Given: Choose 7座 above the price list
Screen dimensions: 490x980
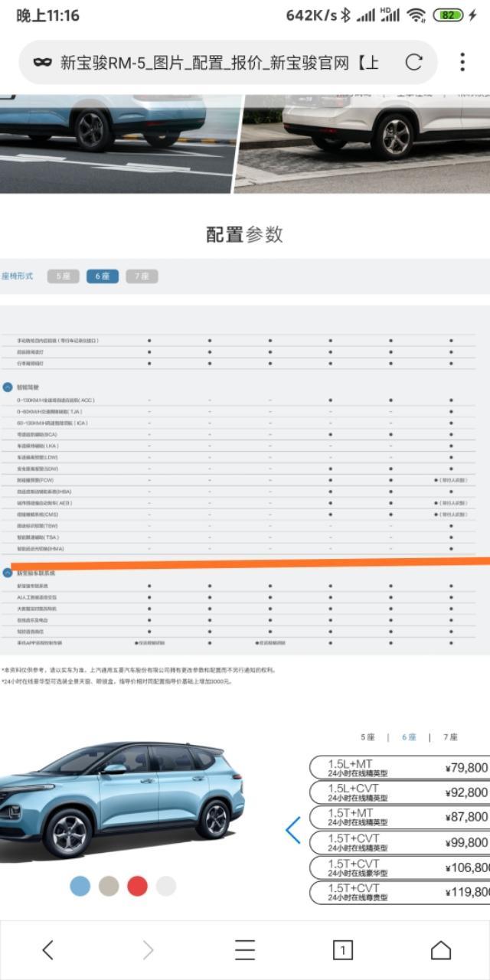Looking at the screenshot, I should click(450, 737).
